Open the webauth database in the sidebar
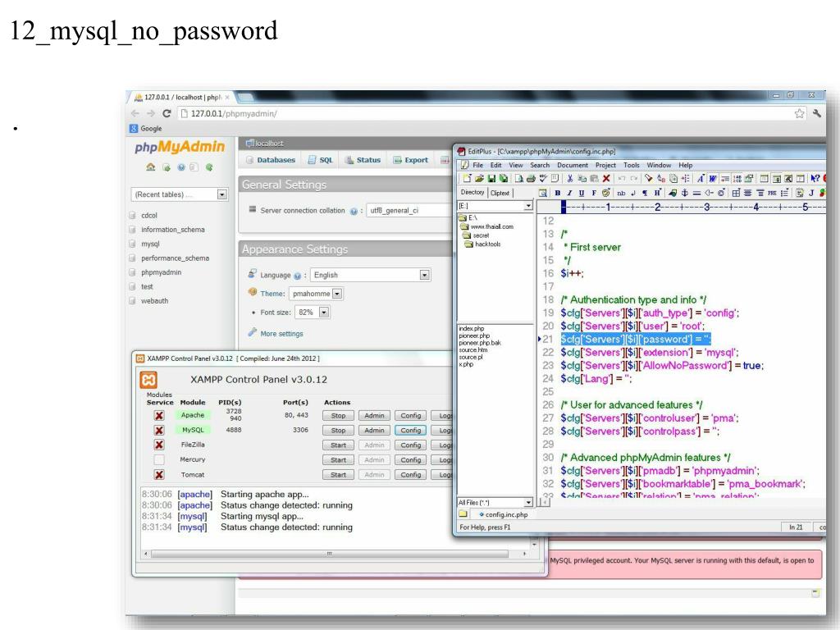This screenshot has height=630, width=840. [x=155, y=301]
